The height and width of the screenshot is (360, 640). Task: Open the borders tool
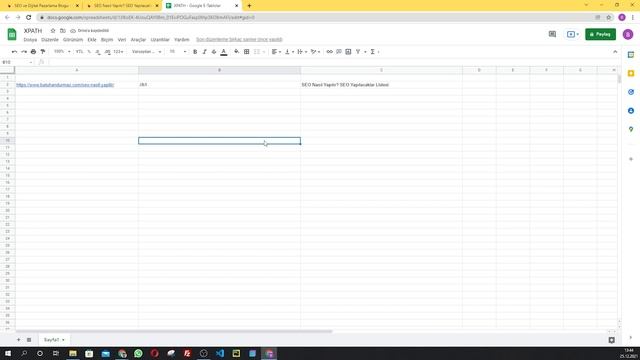(247, 52)
